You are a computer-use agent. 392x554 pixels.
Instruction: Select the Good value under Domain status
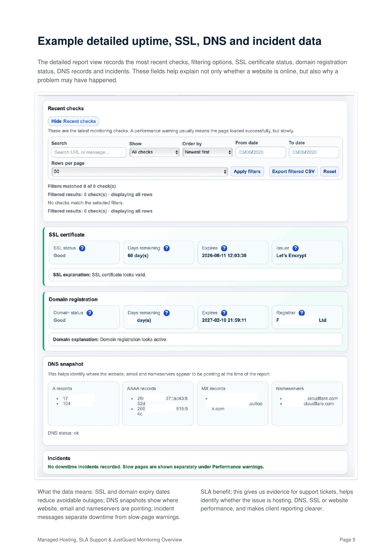click(x=59, y=320)
